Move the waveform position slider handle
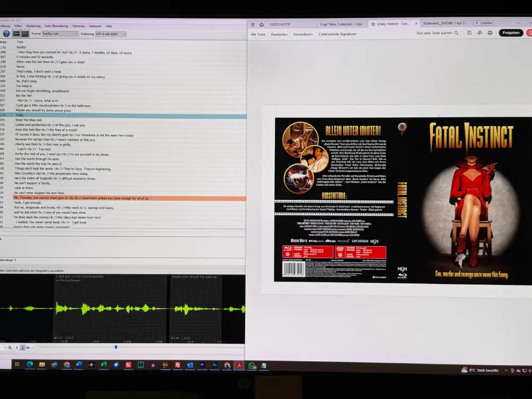Image resolution: width=532 pixels, height=399 pixels. pos(116,347)
